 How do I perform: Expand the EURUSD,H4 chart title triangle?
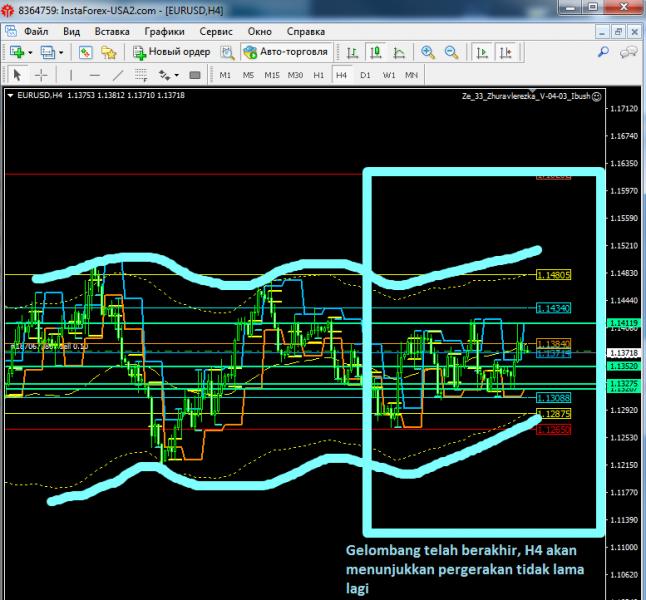10,95
